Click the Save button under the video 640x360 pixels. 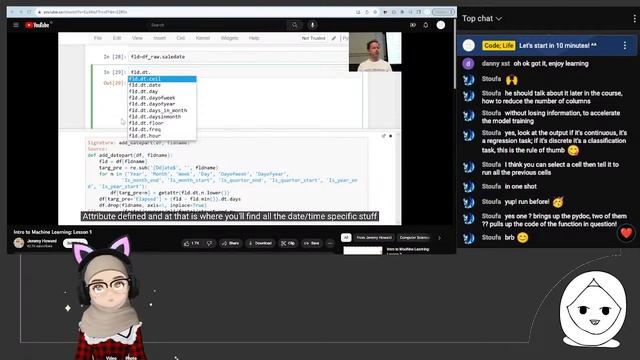(x=312, y=243)
